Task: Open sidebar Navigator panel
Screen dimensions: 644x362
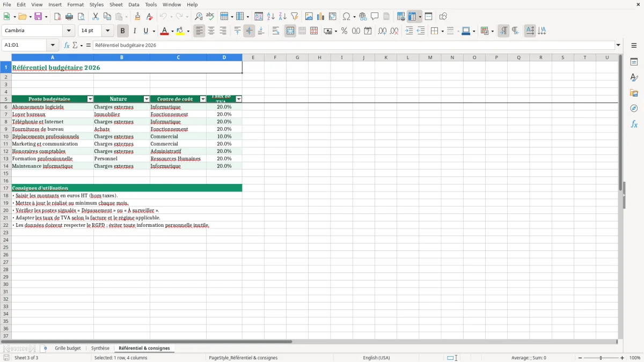Action: [x=634, y=108]
